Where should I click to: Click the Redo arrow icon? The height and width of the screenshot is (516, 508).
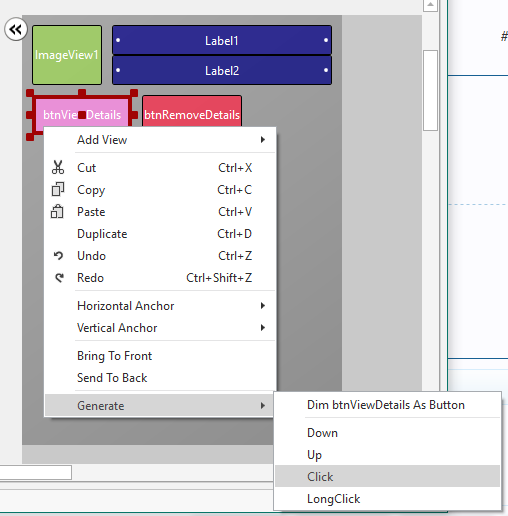point(59,278)
